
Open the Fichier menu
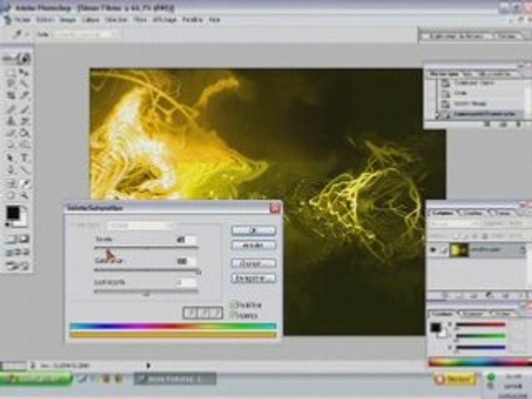[x=22, y=20]
